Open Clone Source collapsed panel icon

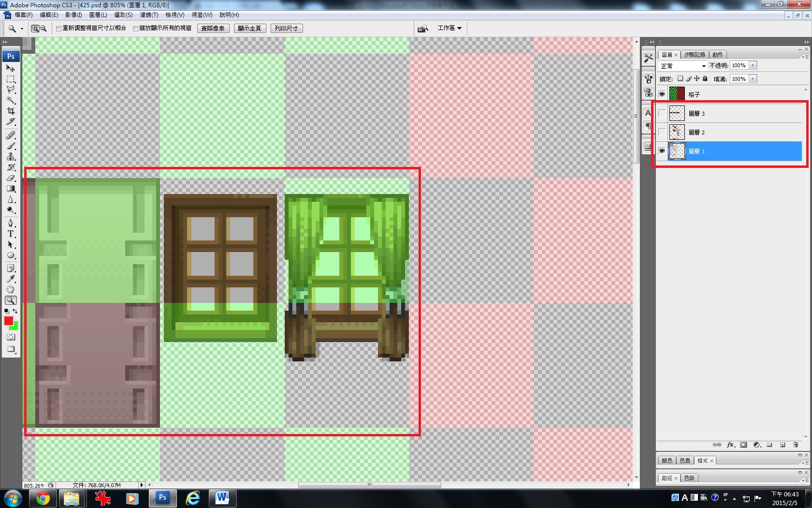click(x=648, y=92)
